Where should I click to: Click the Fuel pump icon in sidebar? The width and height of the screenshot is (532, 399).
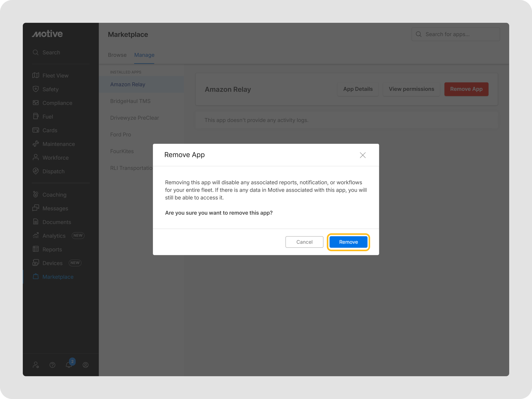[36, 116]
